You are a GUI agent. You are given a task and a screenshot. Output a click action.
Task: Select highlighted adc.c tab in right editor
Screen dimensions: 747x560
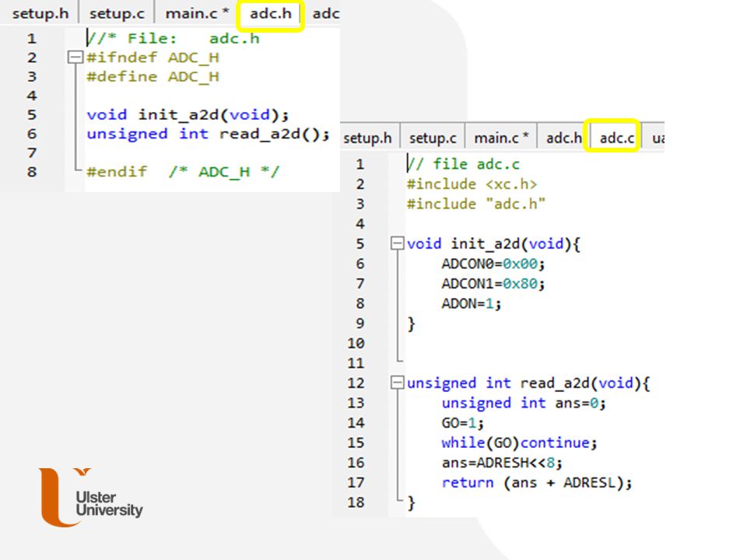tap(616, 138)
